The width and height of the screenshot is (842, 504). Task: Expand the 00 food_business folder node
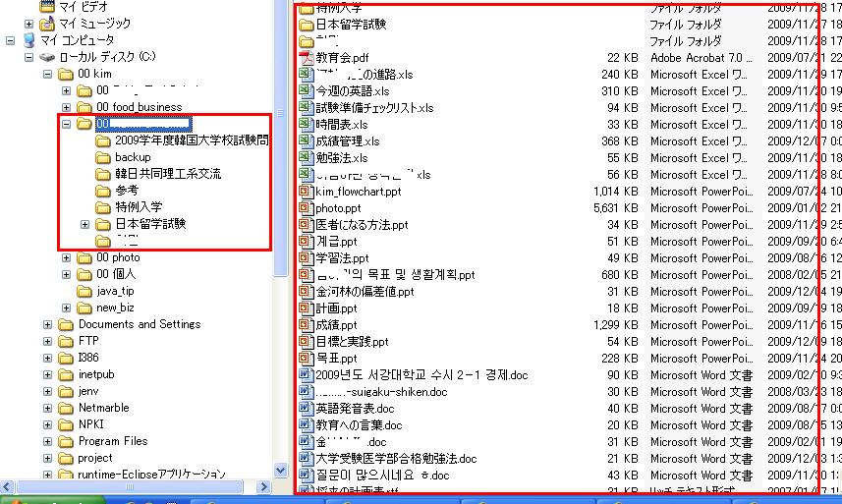click(x=67, y=107)
